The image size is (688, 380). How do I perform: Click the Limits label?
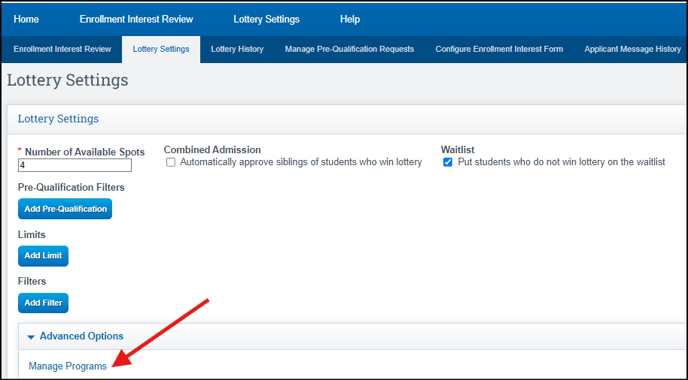(32, 235)
